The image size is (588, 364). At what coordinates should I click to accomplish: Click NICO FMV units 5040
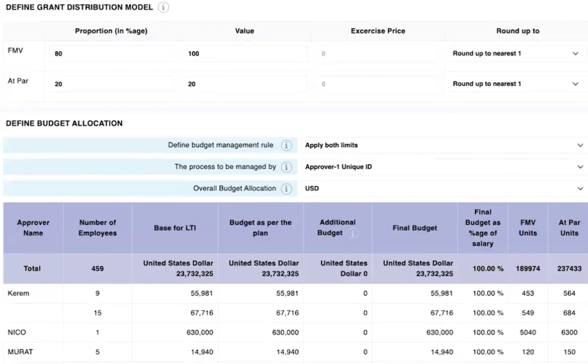[528, 332]
